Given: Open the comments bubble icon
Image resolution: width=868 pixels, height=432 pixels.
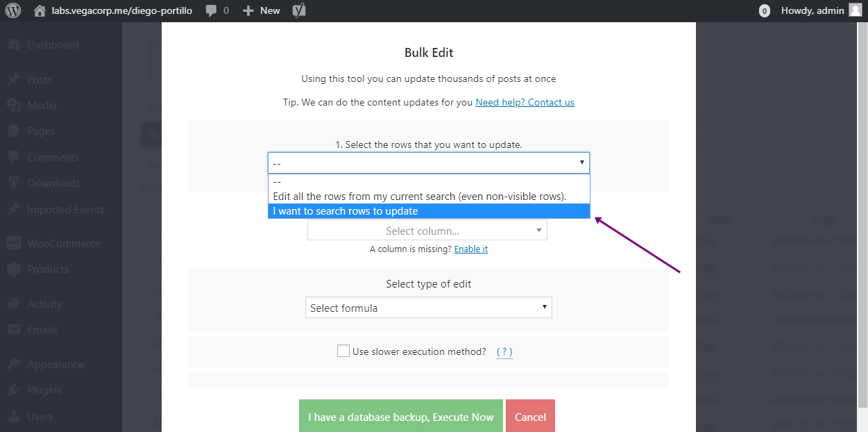Looking at the screenshot, I should click(x=212, y=10).
